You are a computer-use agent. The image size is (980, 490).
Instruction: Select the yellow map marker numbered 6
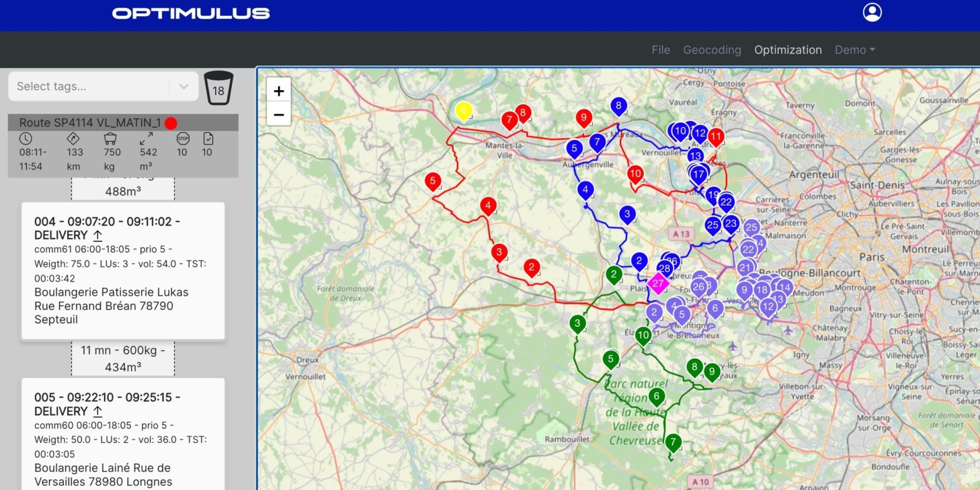click(x=463, y=111)
